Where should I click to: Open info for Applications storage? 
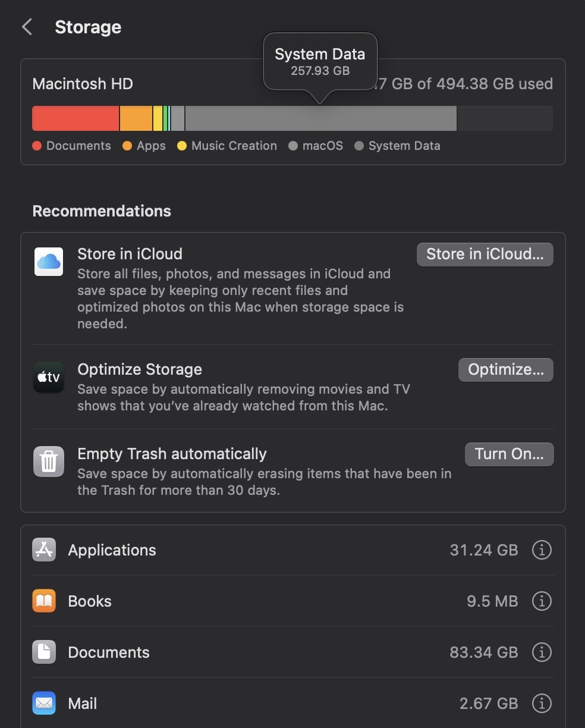(541, 550)
